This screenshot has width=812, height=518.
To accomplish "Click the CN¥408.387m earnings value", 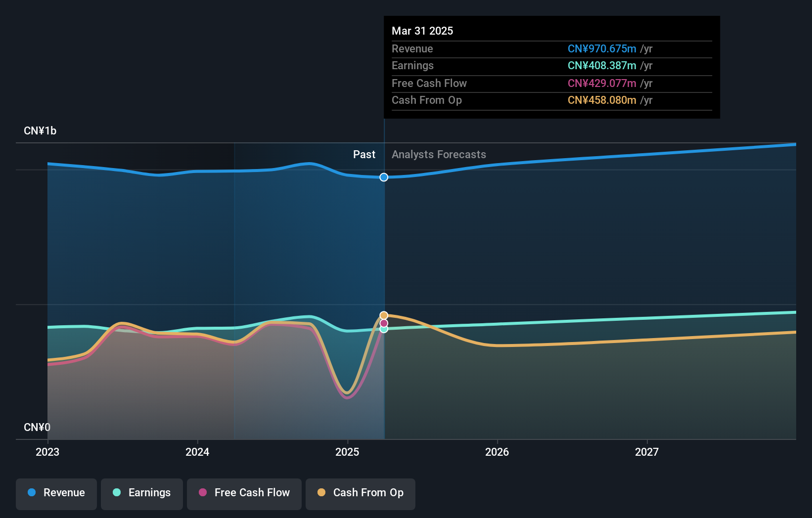I will point(602,66).
